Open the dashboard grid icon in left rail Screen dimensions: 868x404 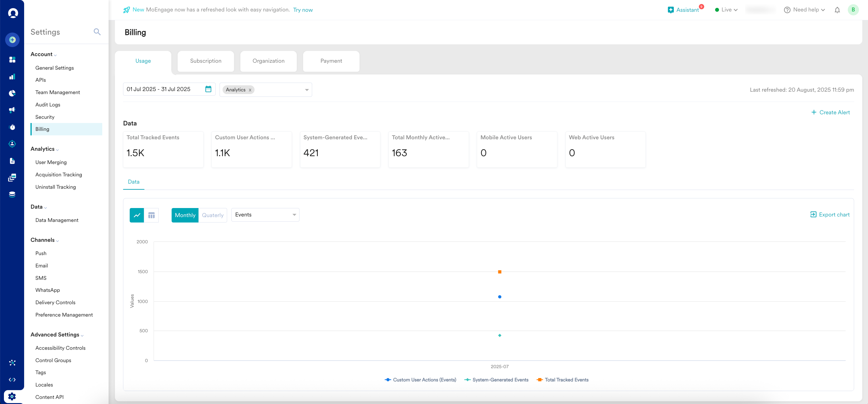coord(12,60)
